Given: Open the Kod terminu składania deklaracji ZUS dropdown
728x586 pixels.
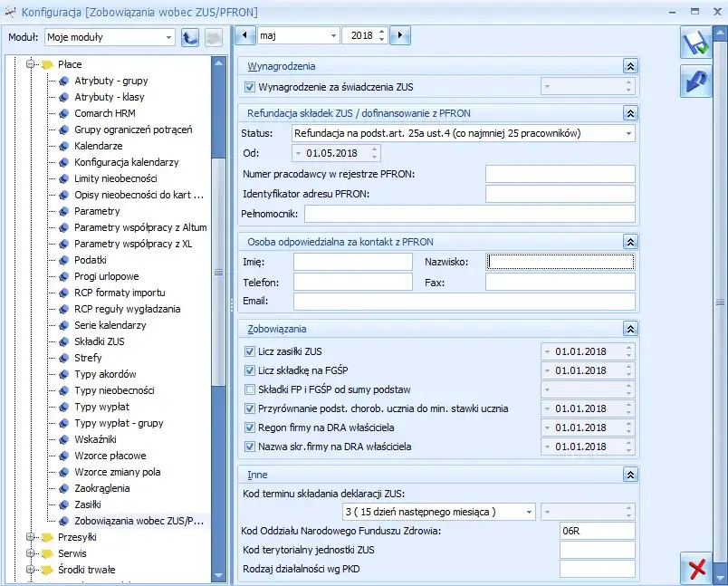Looking at the screenshot, I should pyautogui.click(x=530, y=511).
